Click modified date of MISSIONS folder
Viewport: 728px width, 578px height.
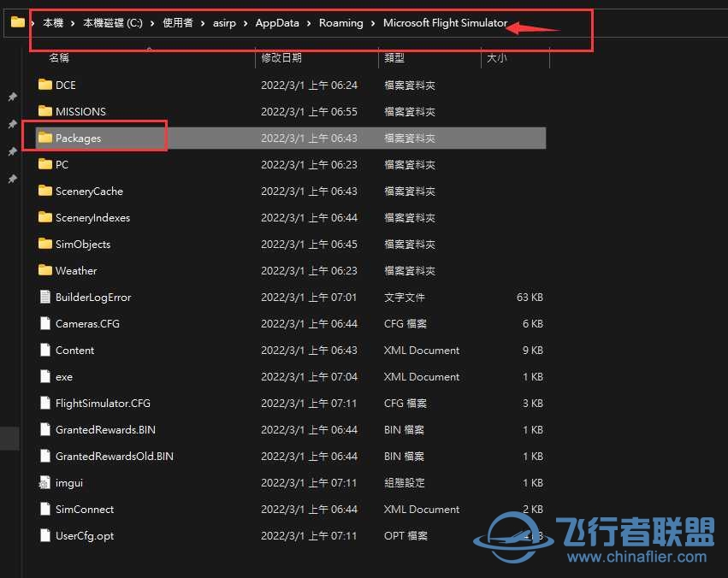[x=309, y=112]
